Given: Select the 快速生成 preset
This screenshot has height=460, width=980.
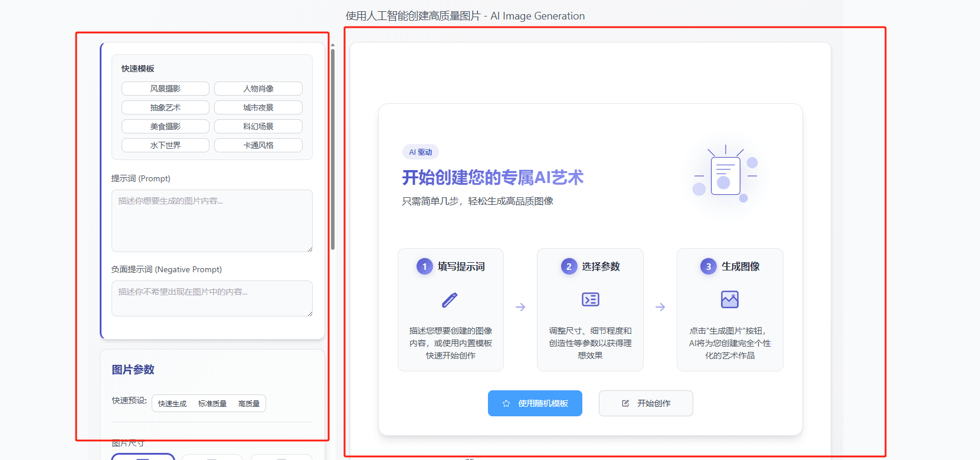Looking at the screenshot, I should tap(172, 403).
